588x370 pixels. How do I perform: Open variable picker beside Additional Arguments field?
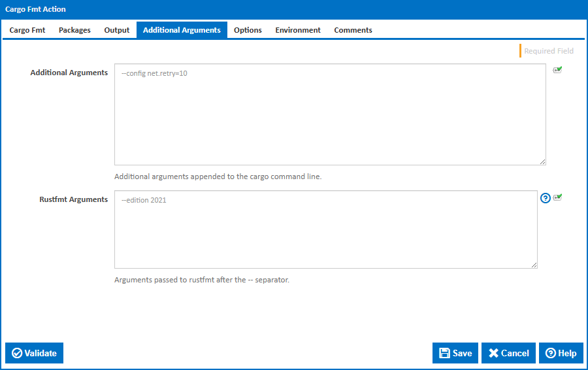point(557,70)
